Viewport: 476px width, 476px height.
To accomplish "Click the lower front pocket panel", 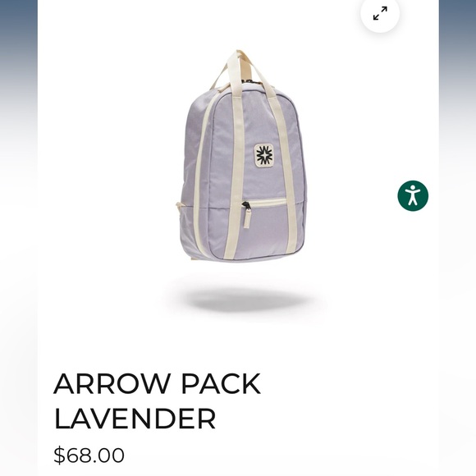I will coord(268,231).
